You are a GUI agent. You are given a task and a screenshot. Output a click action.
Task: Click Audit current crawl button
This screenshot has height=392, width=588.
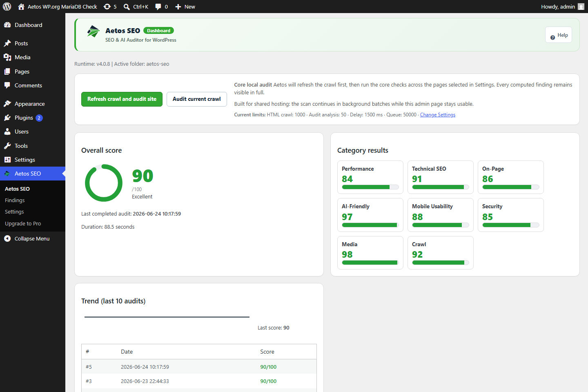pyautogui.click(x=197, y=99)
